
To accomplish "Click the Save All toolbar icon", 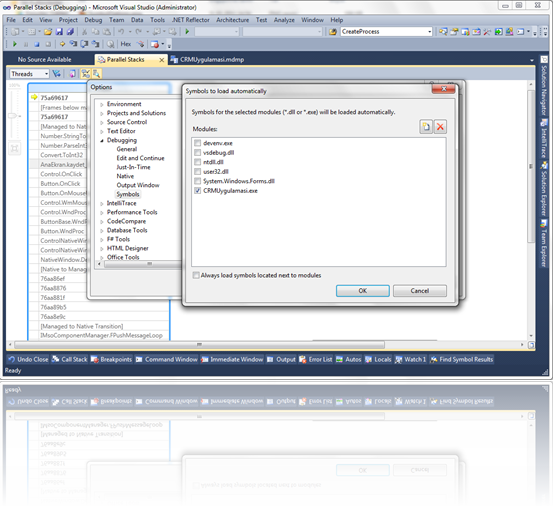I will pyautogui.click(x=70, y=32).
